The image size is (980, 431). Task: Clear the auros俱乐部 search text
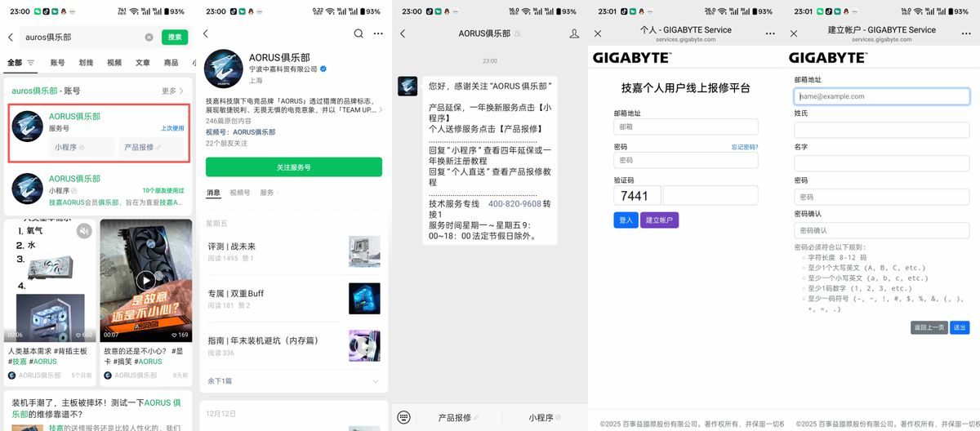[149, 38]
